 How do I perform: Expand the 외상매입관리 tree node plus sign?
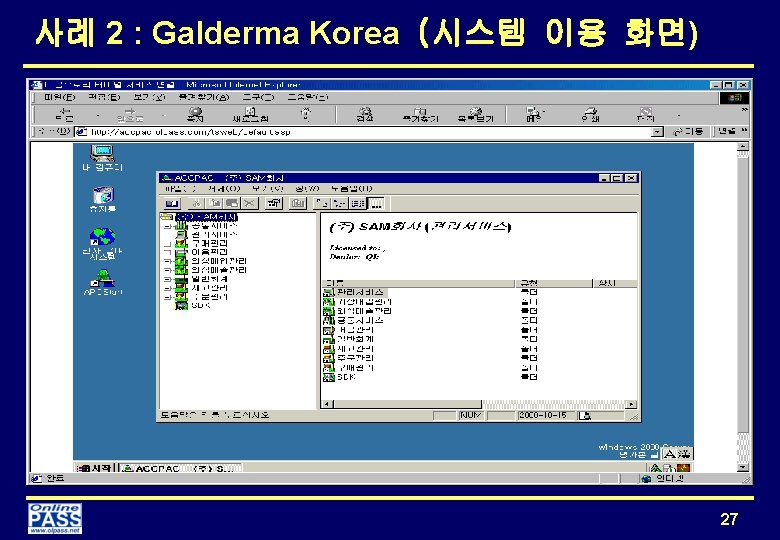(x=168, y=261)
